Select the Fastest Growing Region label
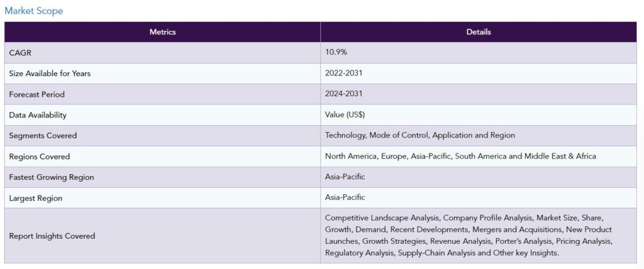The image size is (644, 269). [x=52, y=177]
